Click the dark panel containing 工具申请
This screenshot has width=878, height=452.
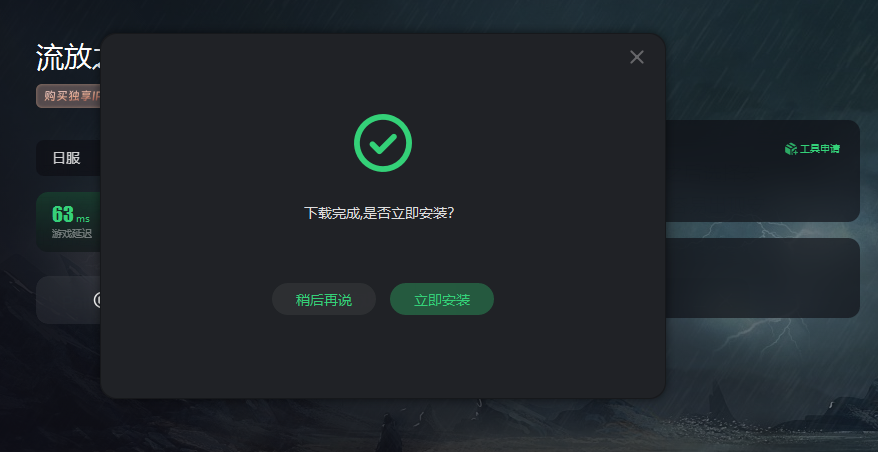point(762,171)
